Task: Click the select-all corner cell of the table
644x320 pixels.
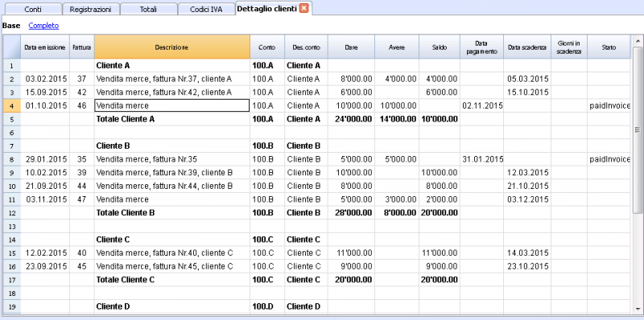Action: coord(12,47)
